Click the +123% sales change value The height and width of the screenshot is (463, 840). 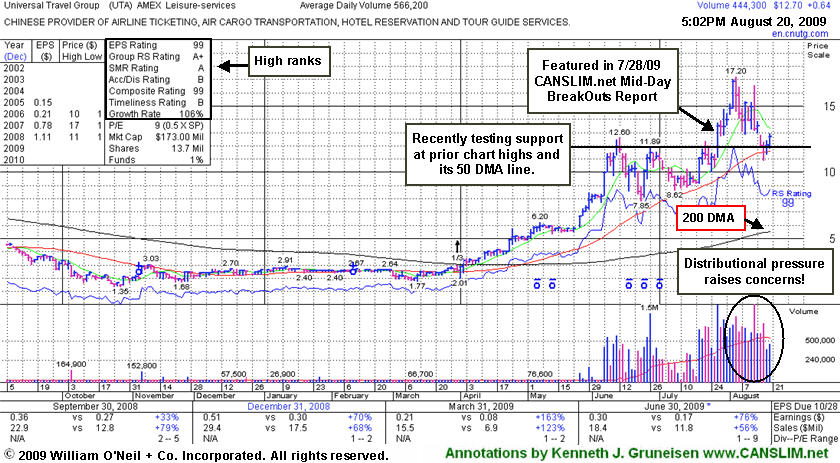tap(550, 428)
